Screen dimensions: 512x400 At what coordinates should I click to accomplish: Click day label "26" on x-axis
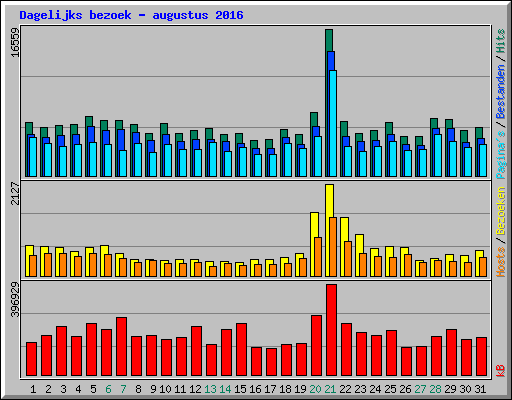[405, 389]
